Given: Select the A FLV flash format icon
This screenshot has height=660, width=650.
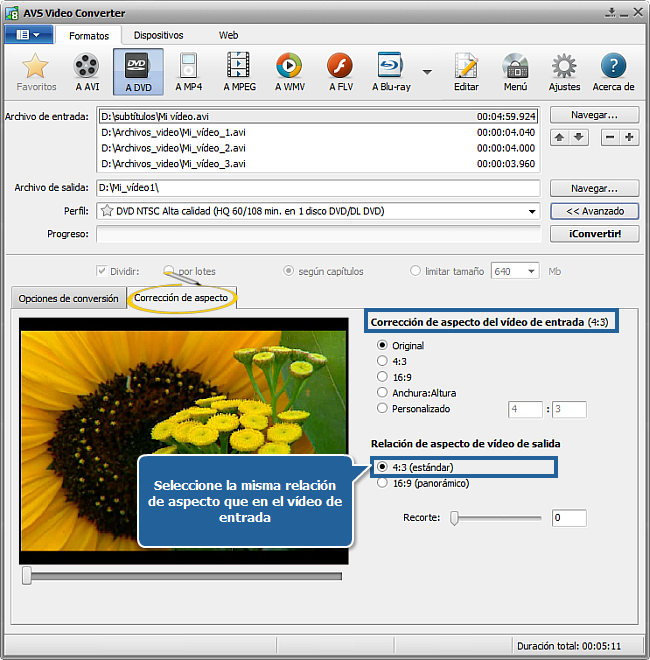Looking at the screenshot, I should click(x=340, y=68).
